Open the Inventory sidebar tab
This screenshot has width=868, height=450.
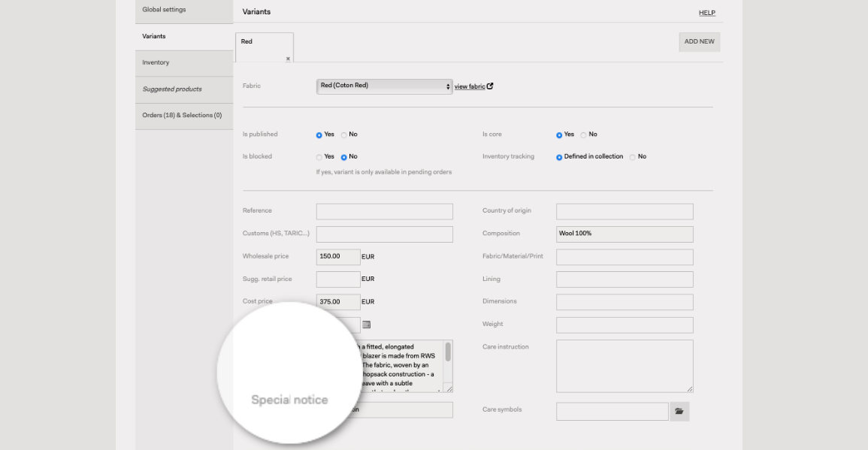pos(184,63)
